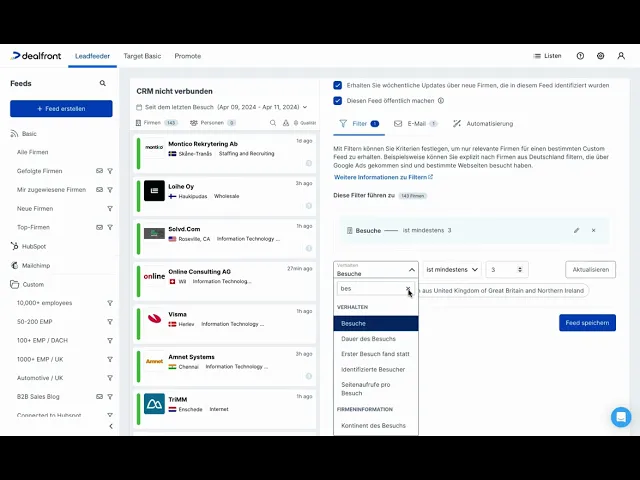Expand the Mailchimp feeds group

click(30, 266)
